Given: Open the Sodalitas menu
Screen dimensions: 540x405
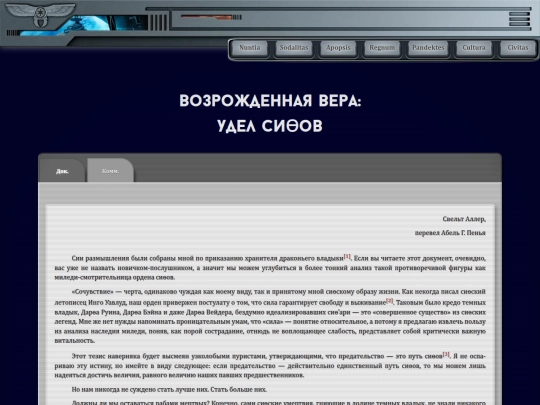Looking at the screenshot, I should [x=294, y=48].
